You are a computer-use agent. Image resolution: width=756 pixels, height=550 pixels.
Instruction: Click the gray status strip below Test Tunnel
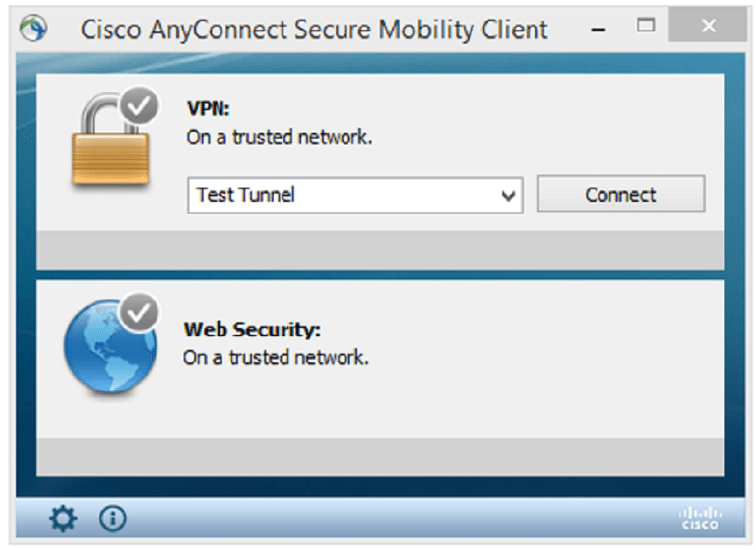[x=380, y=250]
